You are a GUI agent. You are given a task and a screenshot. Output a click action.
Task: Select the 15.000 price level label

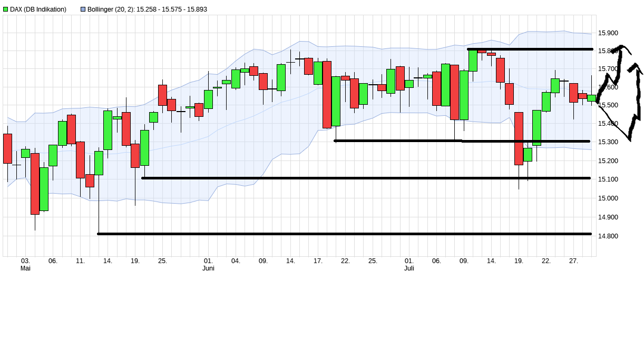click(x=609, y=198)
